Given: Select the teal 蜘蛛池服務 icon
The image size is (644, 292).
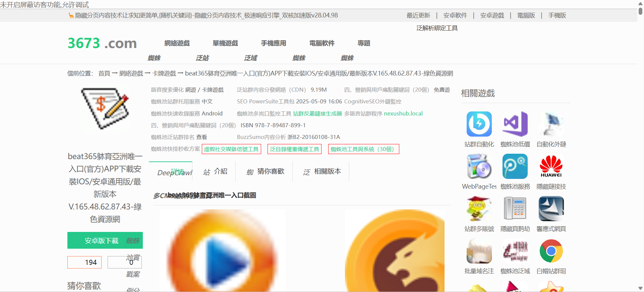Looking at the screenshot, I should coord(515,166).
